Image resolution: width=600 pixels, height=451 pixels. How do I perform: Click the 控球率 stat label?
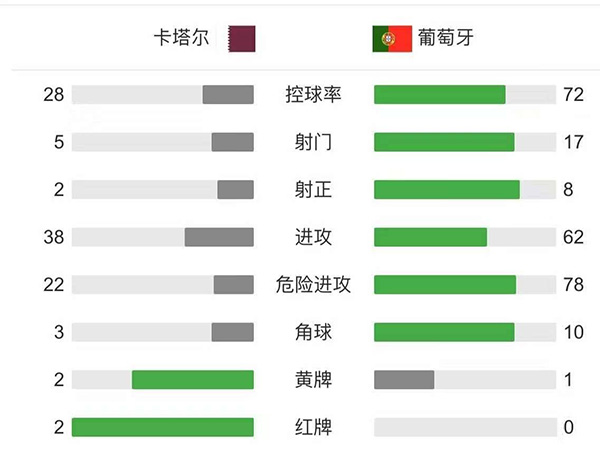click(x=313, y=95)
